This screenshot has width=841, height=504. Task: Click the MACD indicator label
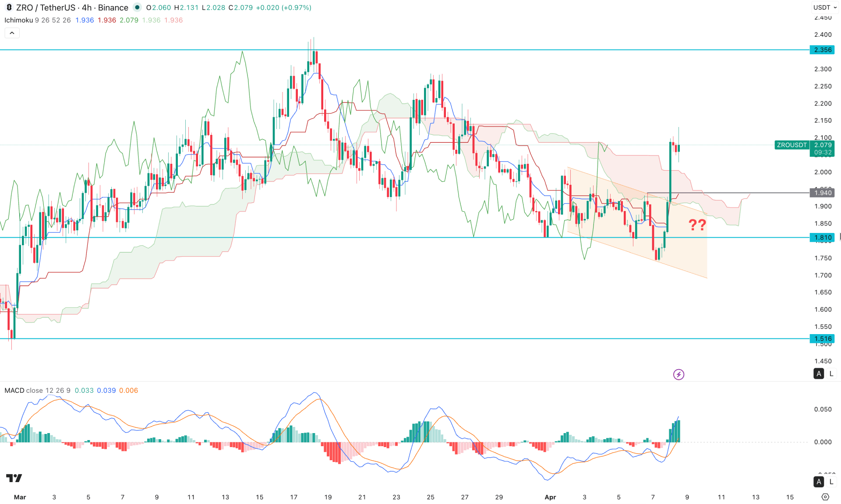pyautogui.click(x=14, y=390)
